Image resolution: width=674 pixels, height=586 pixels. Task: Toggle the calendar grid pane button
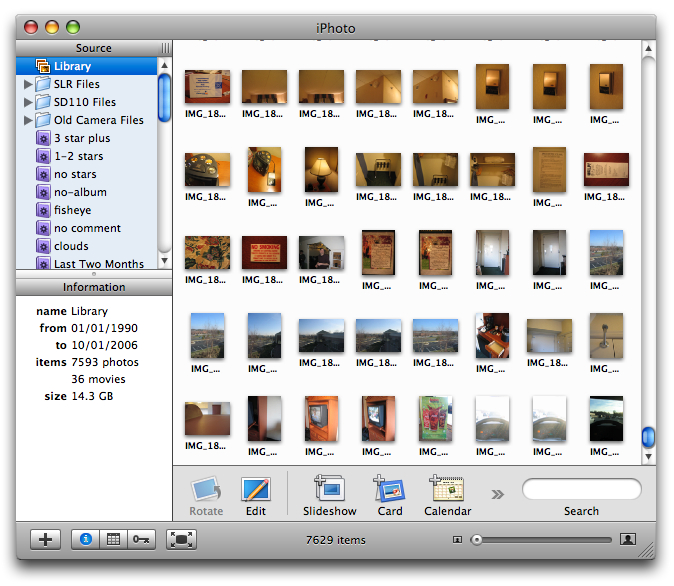pos(113,539)
